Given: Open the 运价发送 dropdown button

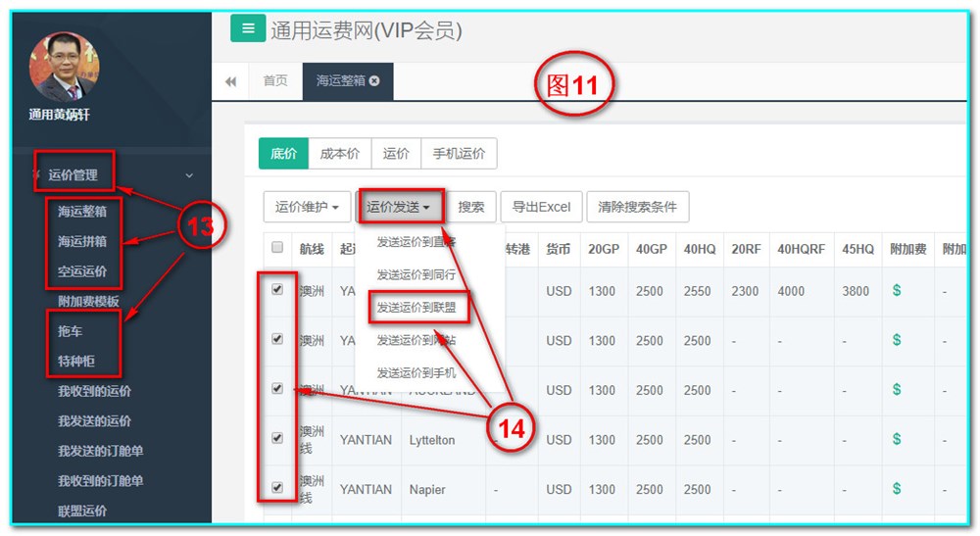Looking at the screenshot, I should [399, 207].
